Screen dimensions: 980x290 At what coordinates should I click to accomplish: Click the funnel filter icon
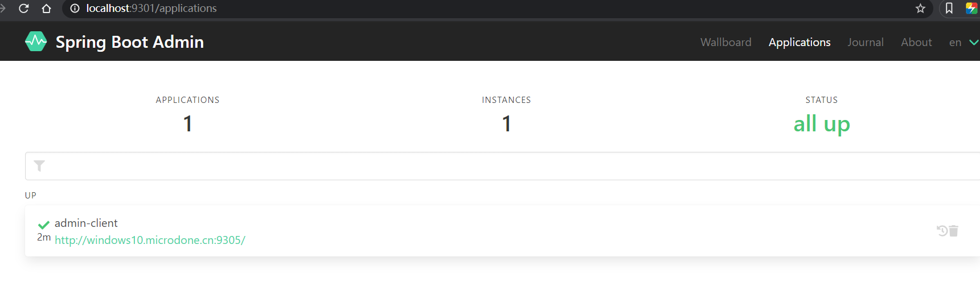pyautogui.click(x=39, y=166)
